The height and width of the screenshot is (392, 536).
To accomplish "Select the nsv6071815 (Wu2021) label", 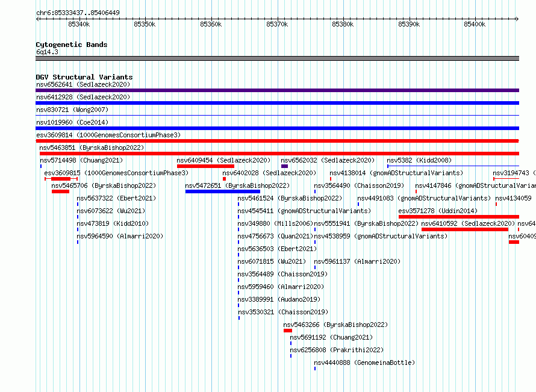I will click(272, 261).
